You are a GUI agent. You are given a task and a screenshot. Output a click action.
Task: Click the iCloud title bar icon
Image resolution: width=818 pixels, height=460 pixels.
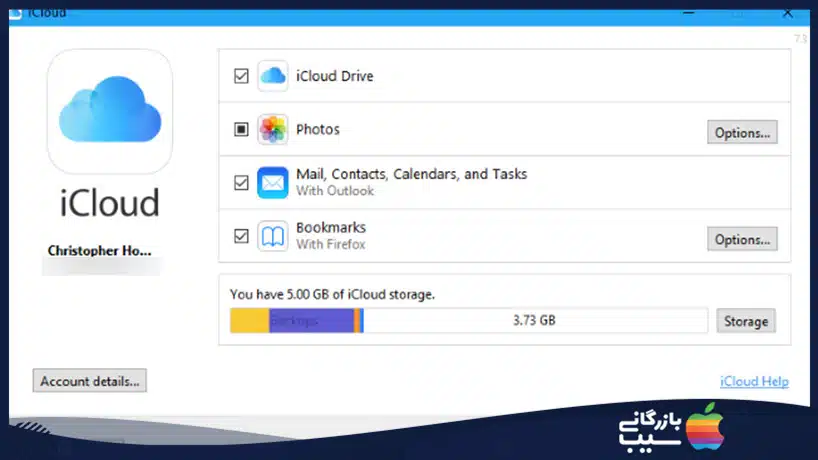[x=15, y=13]
